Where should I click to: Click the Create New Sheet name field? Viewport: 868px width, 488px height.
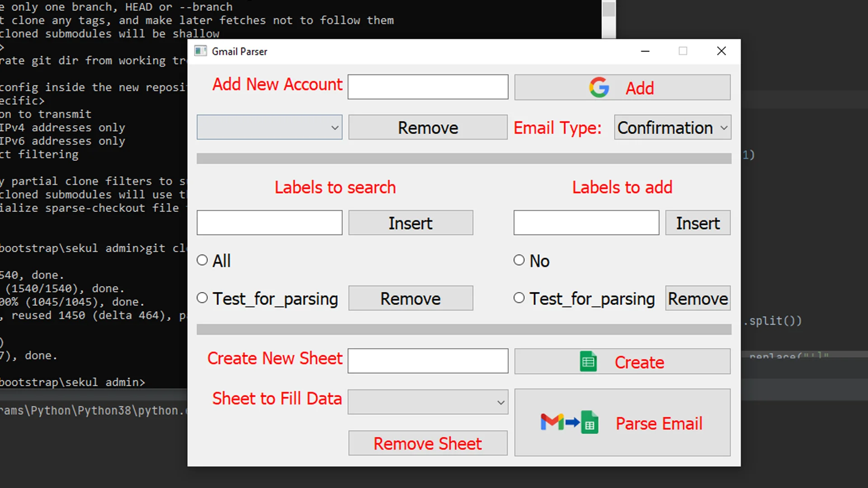tap(428, 361)
